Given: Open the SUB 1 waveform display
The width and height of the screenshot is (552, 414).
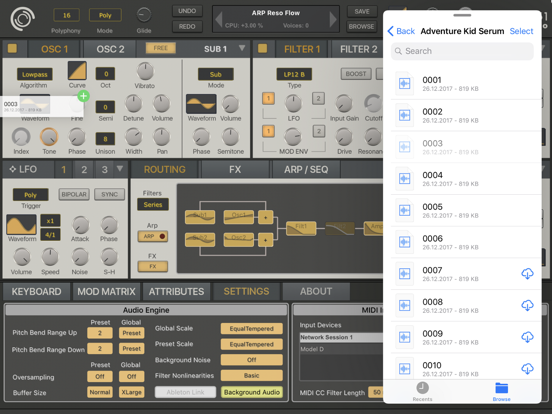Looking at the screenshot, I should (201, 104).
